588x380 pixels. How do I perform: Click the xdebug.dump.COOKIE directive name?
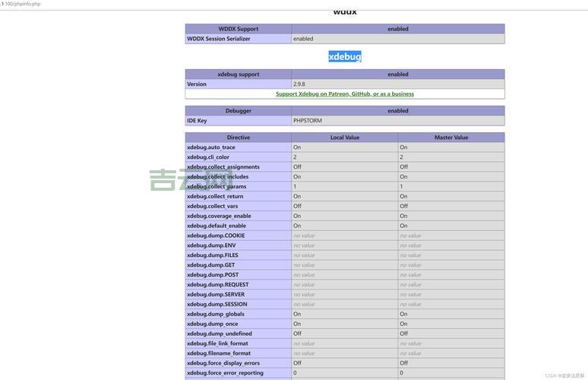pyautogui.click(x=216, y=236)
